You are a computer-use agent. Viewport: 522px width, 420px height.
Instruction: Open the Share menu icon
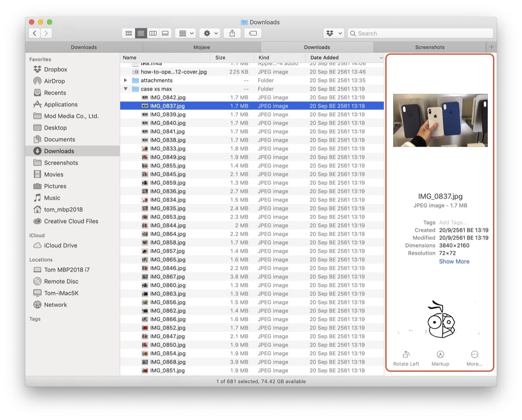click(x=232, y=33)
